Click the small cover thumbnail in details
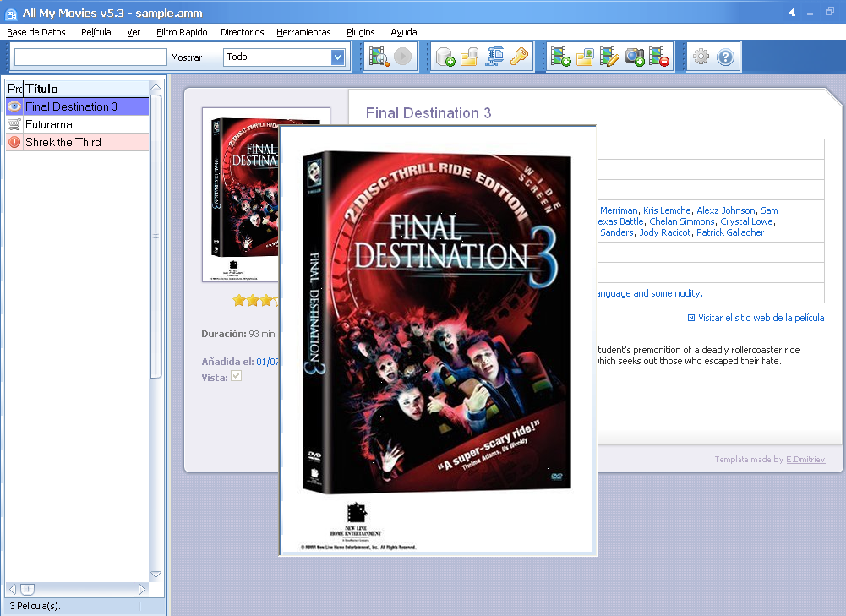The width and height of the screenshot is (846, 616). pyautogui.click(x=241, y=194)
